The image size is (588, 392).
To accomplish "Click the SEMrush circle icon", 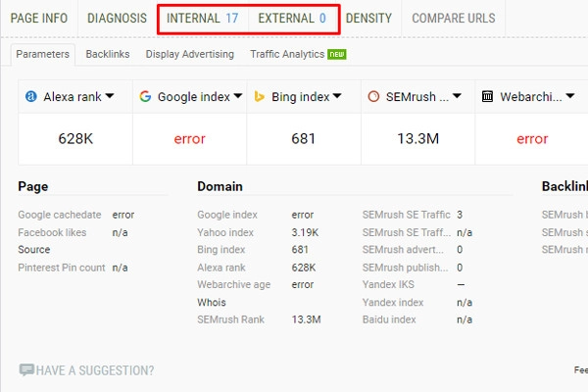I will (x=374, y=96).
